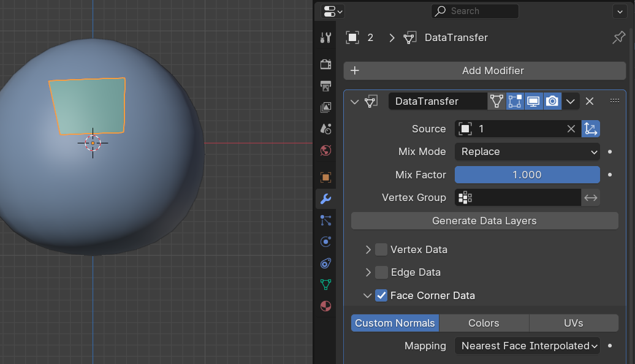This screenshot has height=364, width=635.
Task: Animate the Mix Factor property dot
Action: 610,175
